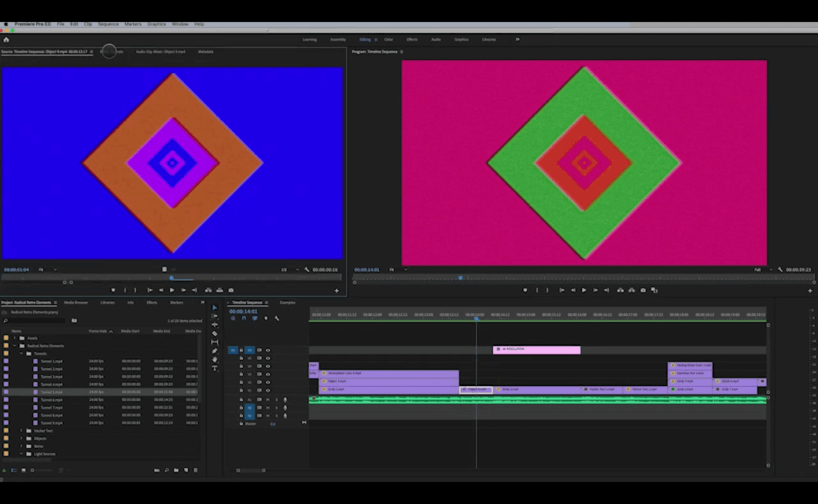The height and width of the screenshot is (504, 818).
Task: Open the Window menu
Action: (x=180, y=24)
